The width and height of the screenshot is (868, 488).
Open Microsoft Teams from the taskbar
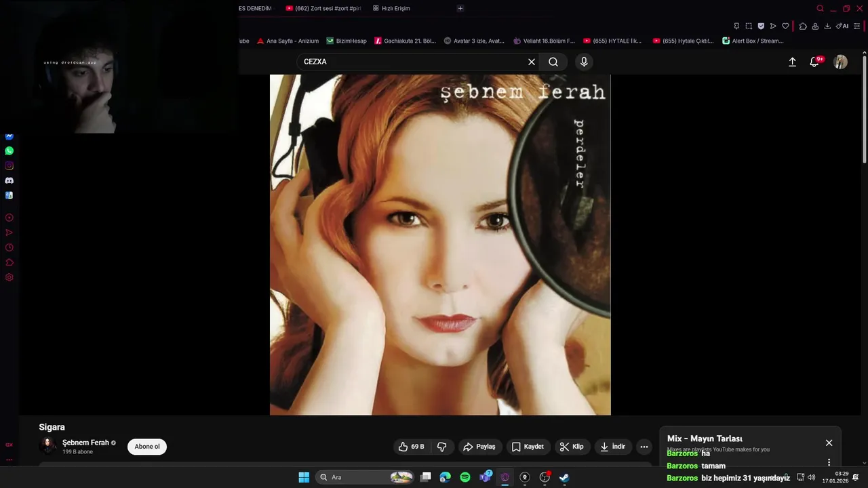pyautogui.click(x=486, y=477)
